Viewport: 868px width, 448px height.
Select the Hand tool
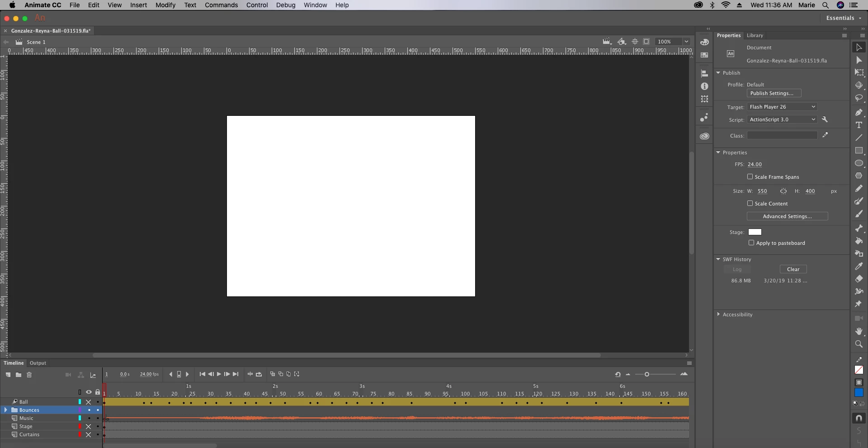coord(859,332)
